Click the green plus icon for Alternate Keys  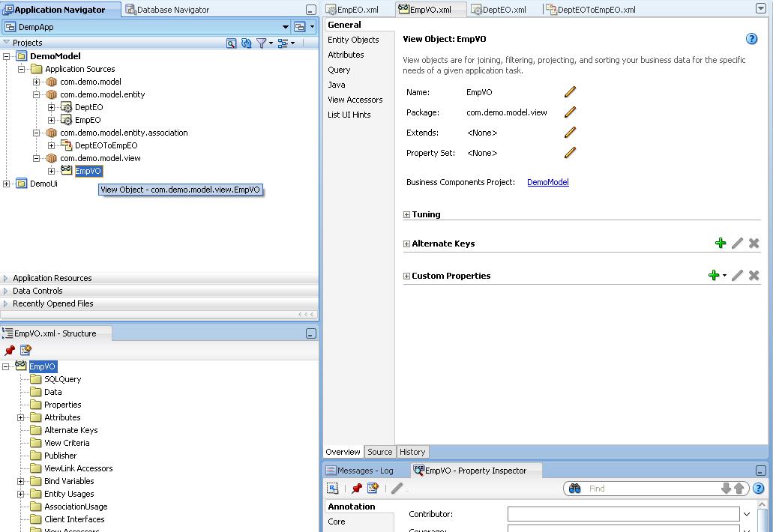pos(721,243)
